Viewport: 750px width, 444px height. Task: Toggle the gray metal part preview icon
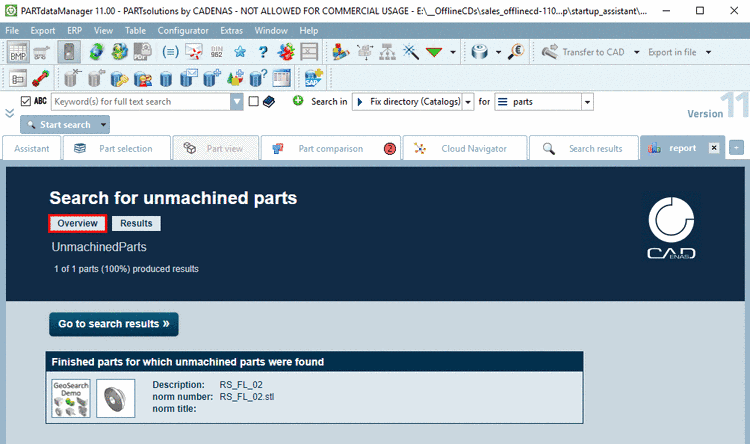coord(69,52)
